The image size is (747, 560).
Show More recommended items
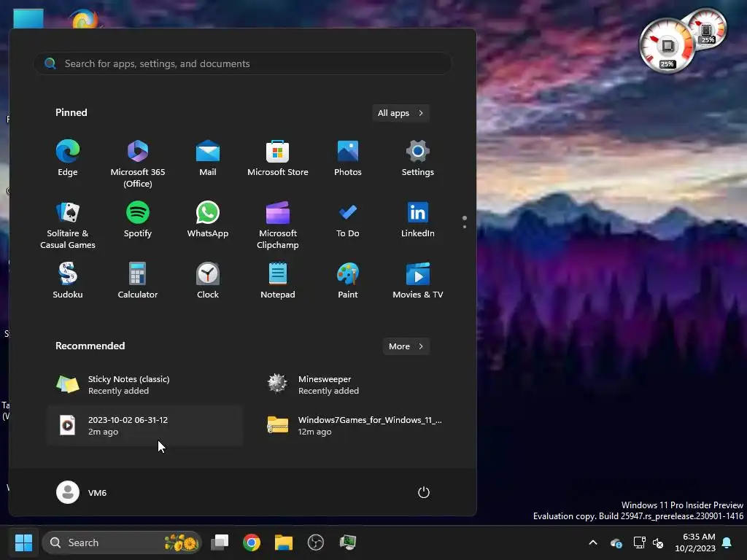coord(406,346)
